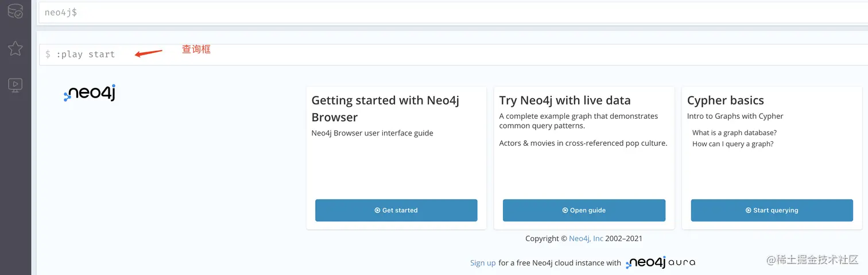Click the neo4j logo beside the cards

coord(90,93)
